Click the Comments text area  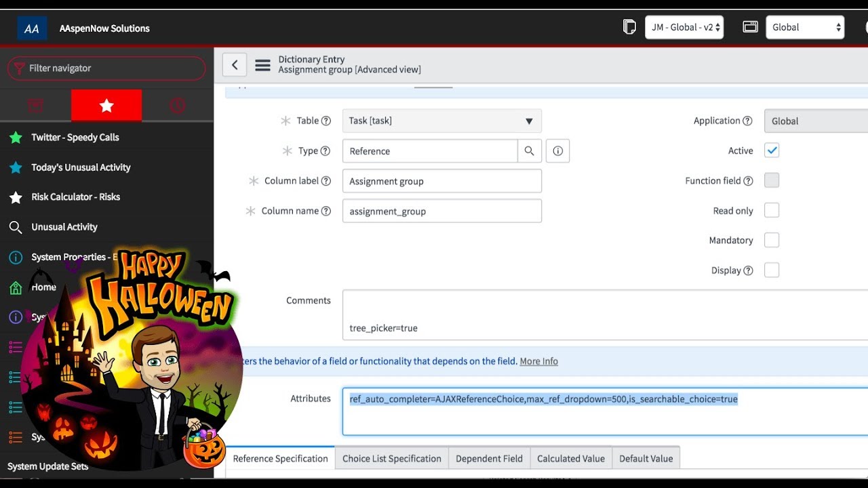[x=605, y=314]
